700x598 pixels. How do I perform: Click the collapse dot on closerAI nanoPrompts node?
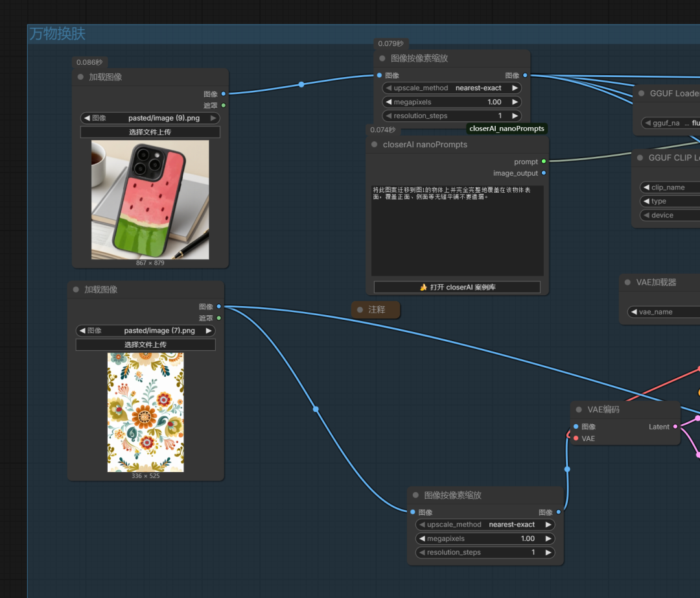[374, 145]
